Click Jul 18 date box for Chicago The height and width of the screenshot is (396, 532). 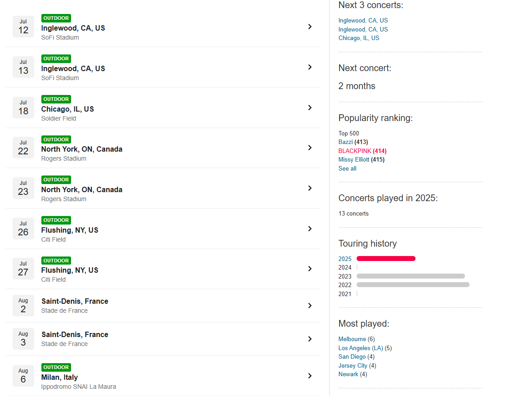tap(23, 107)
